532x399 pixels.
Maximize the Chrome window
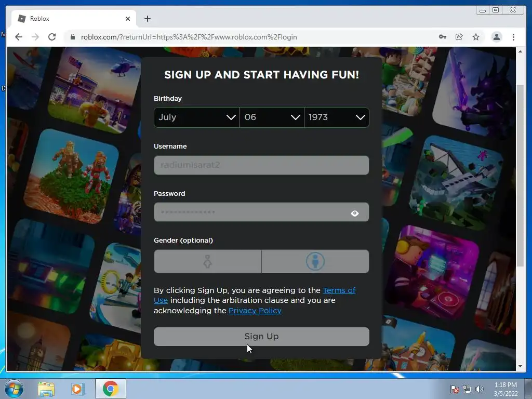click(x=496, y=10)
